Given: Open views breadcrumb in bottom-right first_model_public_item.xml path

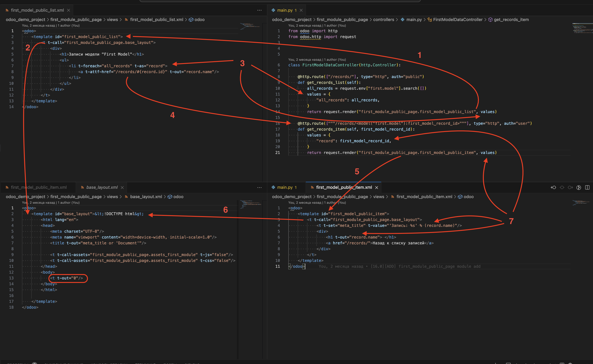Looking at the screenshot, I should coord(379,197).
